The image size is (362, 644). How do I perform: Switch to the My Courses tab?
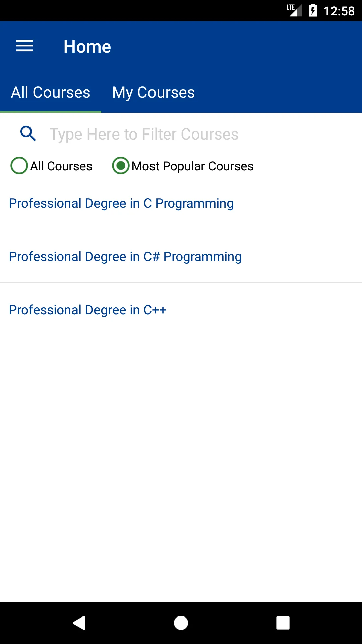click(x=154, y=92)
